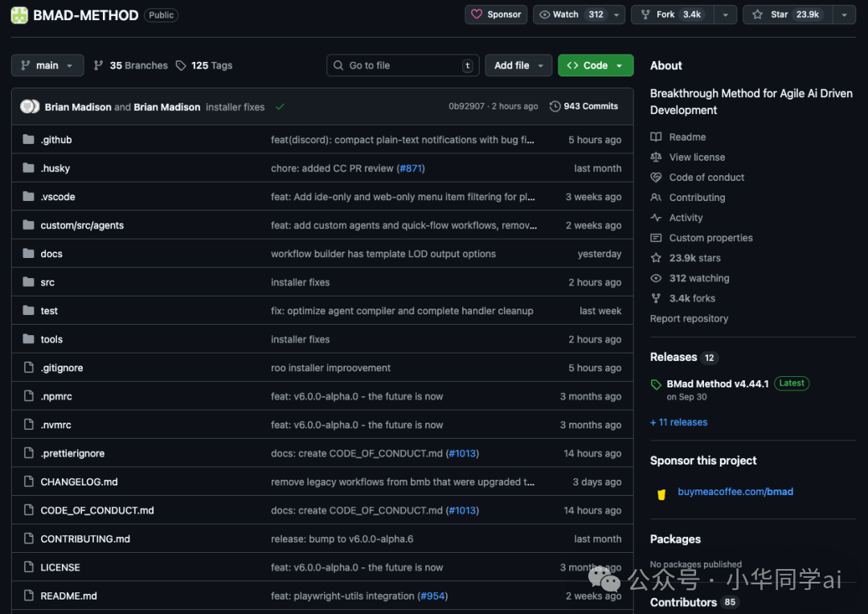Open the Watch notifications dropdown arrow
Viewport: 868px width, 614px height.
pos(616,14)
